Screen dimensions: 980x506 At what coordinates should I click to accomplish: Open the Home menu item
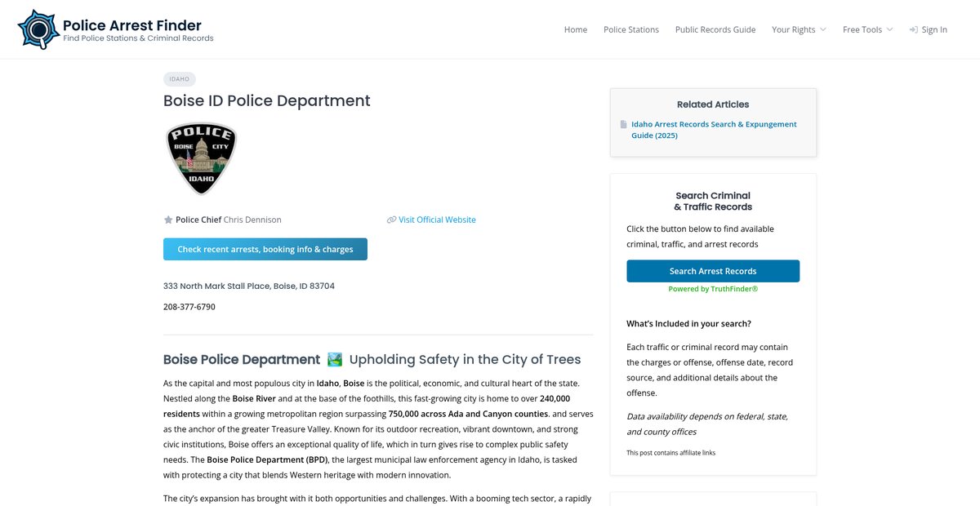click(576, 29)
